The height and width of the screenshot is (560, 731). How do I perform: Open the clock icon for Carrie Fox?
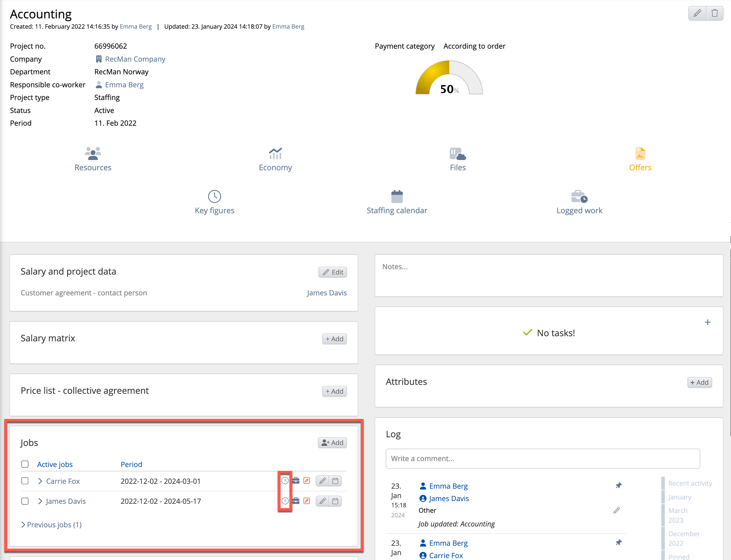(x=285, y=481)
